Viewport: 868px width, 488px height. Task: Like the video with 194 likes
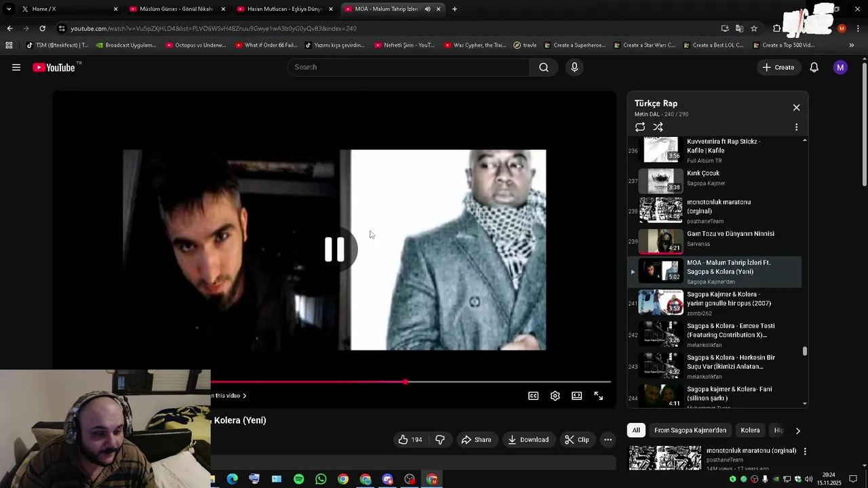coord(410,440)
